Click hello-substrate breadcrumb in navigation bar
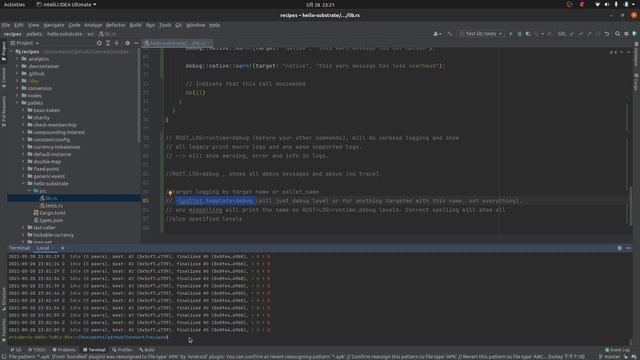The width and height of the screenshot is (640, 360). point(64,34)
